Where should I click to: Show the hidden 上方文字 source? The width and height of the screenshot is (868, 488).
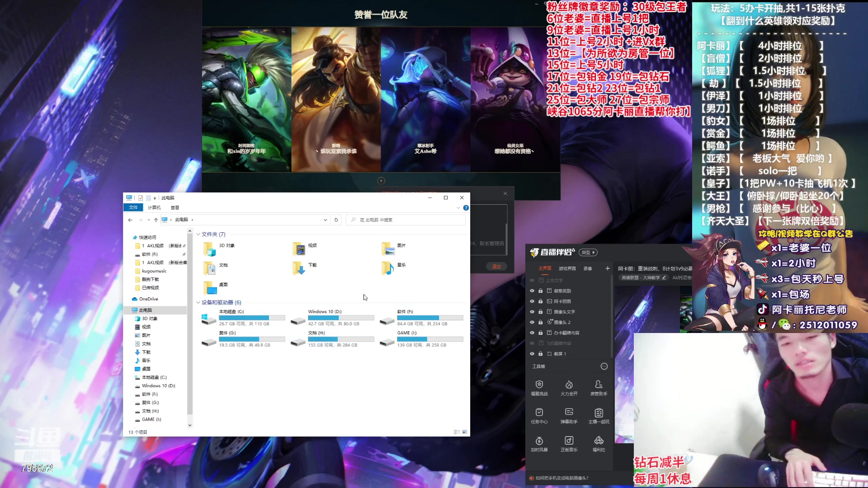pyautogui.click(x=532, y=280)
